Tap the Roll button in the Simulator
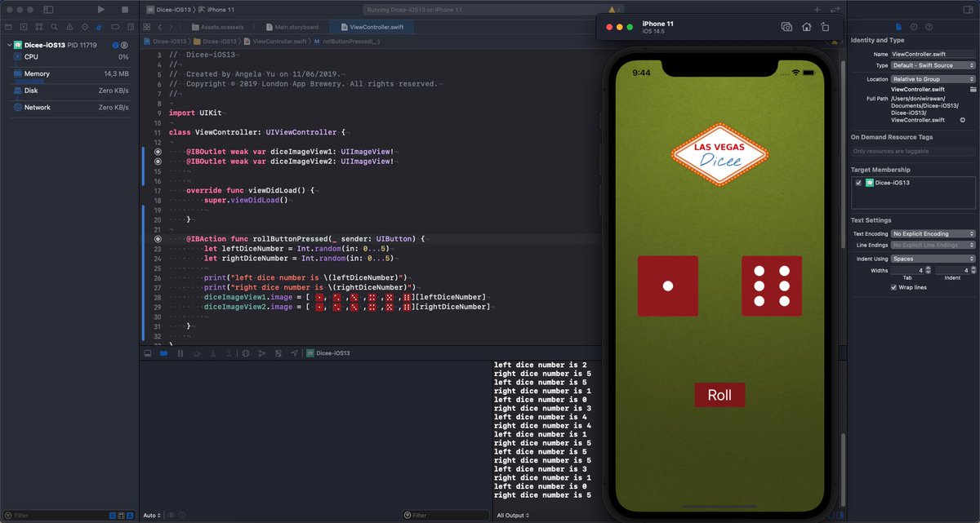This screenshot has height=523, width=980. (x=719, y=395)
